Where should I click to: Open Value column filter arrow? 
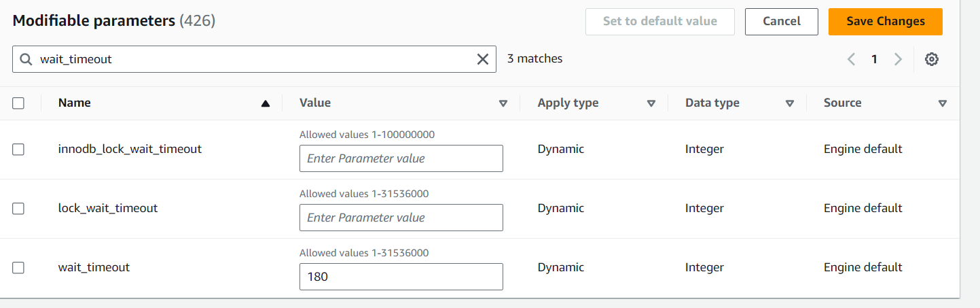(x=503, y=103)
